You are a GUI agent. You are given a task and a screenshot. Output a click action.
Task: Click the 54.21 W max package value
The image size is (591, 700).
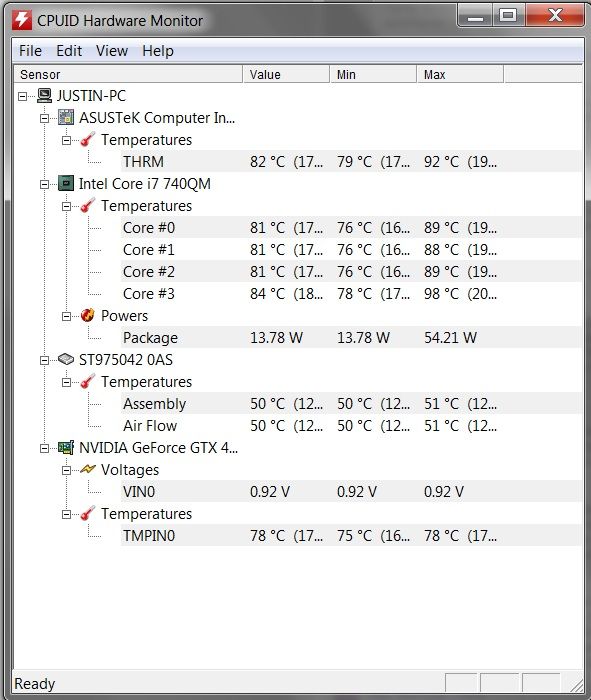point(450,338)
